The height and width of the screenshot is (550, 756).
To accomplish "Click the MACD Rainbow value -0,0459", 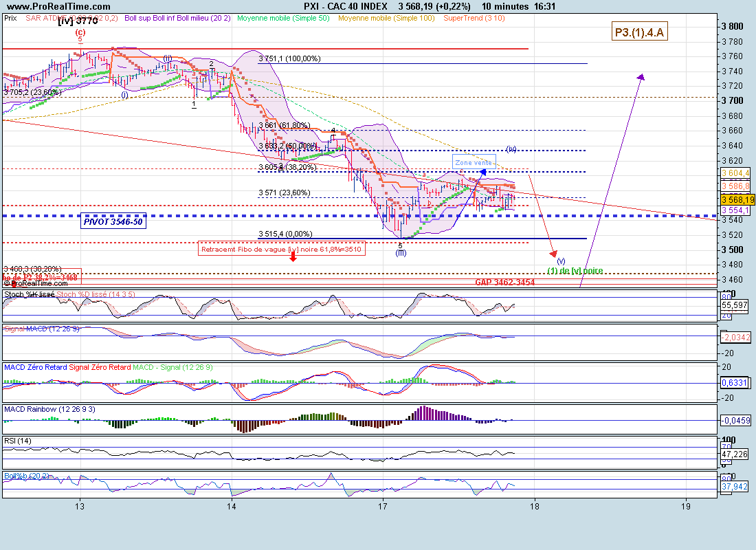I will 736,421.
